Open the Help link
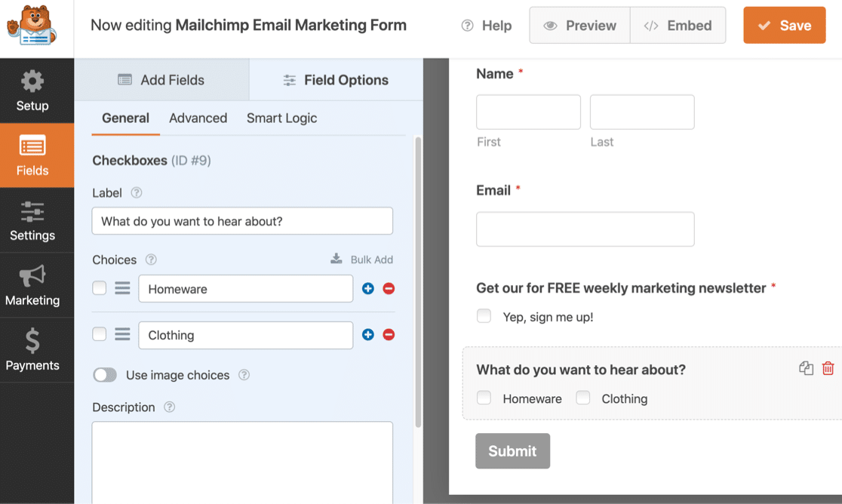This screenshot has height=504, width=842. pyautogui.click(x=487, y=25)
